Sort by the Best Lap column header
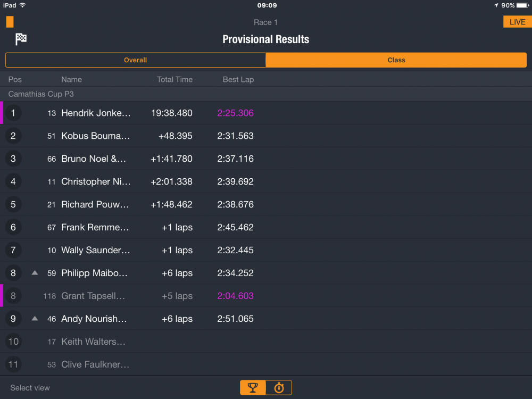This screenshot has height=399, width=532. tap(238, 79)
